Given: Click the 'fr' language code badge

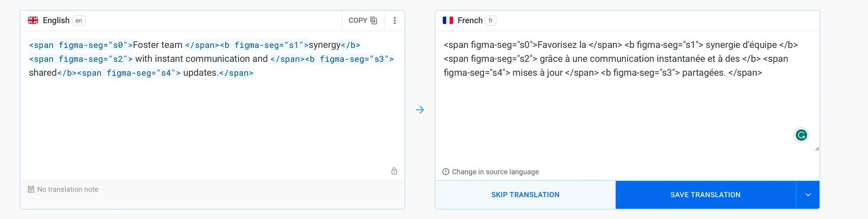Looking at the screenshot, I should 490,20.
